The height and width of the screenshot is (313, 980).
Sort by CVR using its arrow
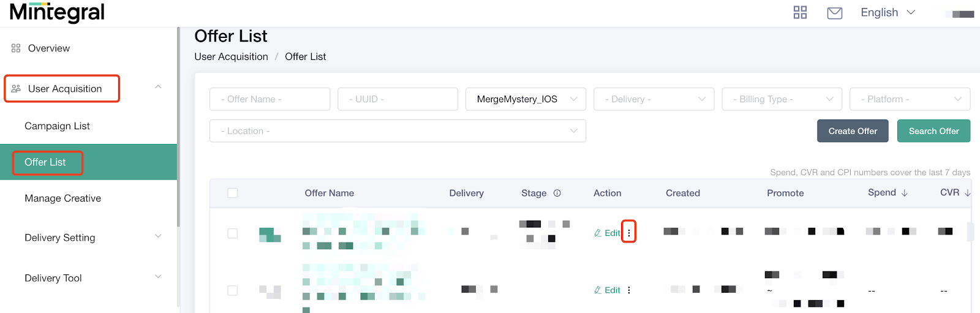point(967,193)
